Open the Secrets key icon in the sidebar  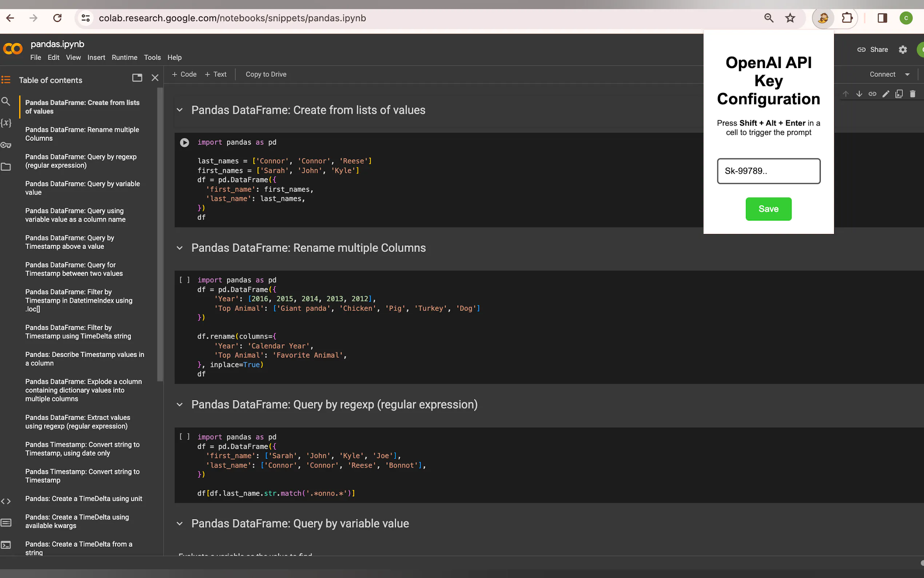tap(6, 145)
